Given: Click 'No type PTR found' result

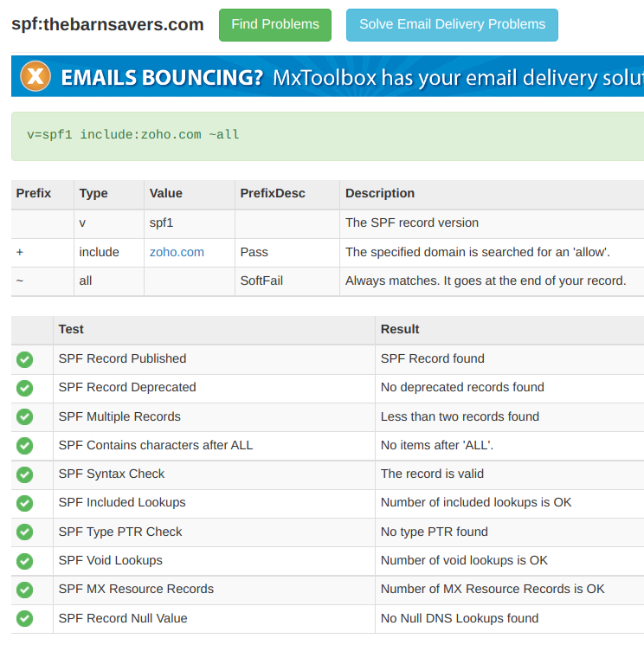Looking at the screenshot, I should (435, 532).
